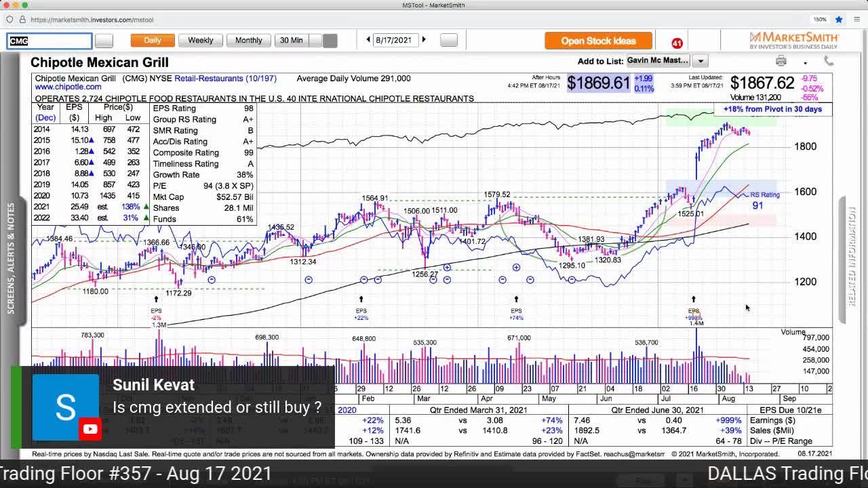868x488 pixels.
Task: Click the 783,300 volume peak label
Action: tap(92, 335)
